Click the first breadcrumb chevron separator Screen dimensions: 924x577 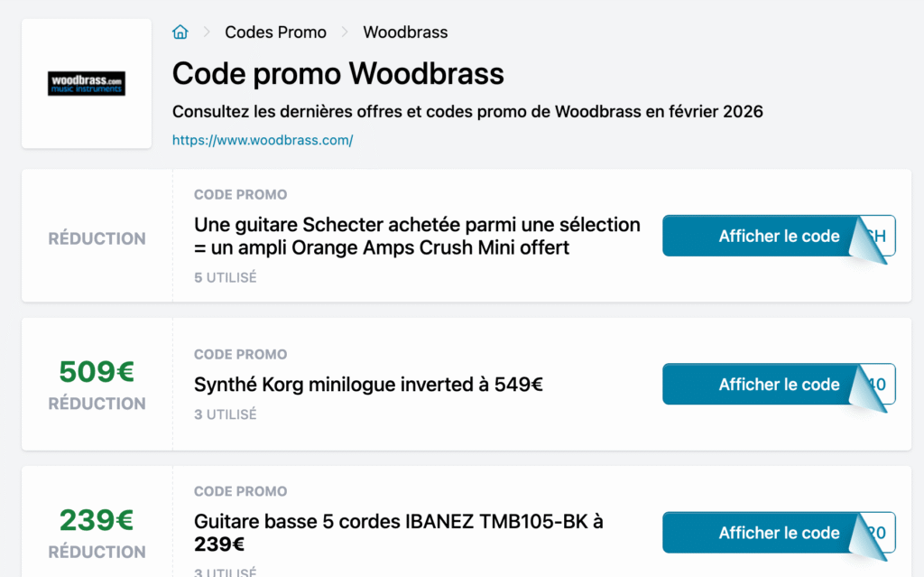click(208, 32)
